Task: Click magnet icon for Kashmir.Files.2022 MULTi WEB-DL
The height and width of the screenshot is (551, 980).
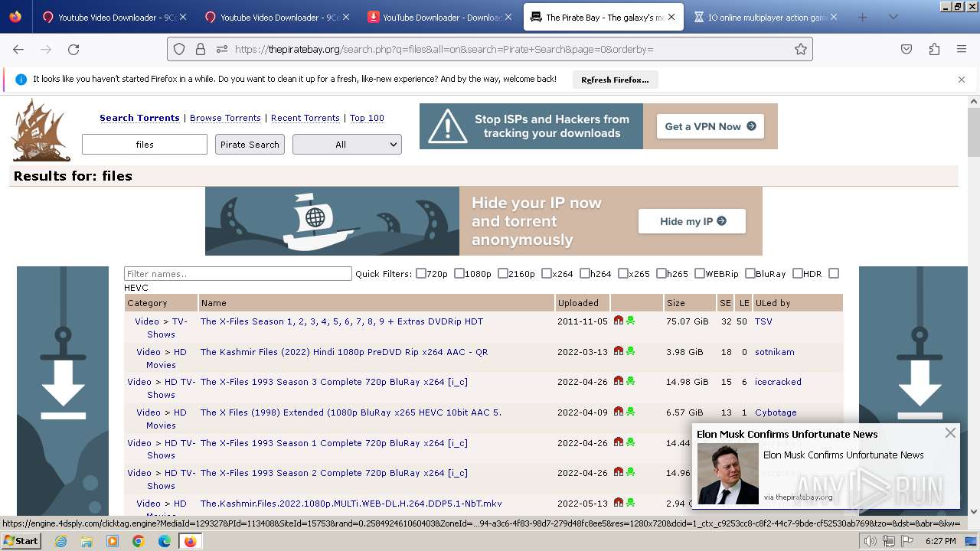Action: (x=619, y=503)
